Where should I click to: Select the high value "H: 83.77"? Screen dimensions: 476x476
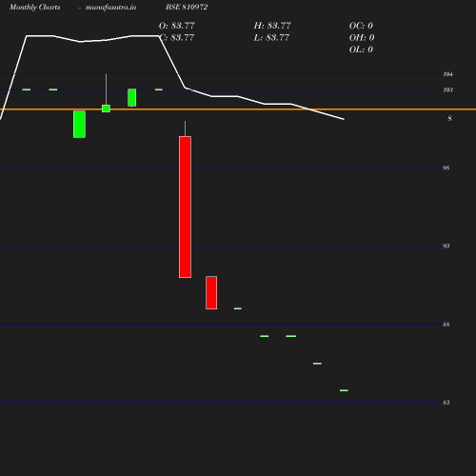[x=272, y=26]
